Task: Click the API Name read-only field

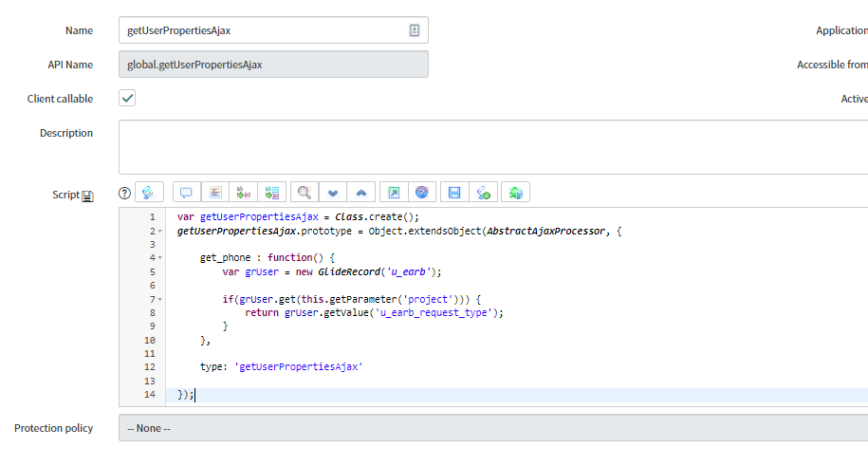Action: pos(273,65)
